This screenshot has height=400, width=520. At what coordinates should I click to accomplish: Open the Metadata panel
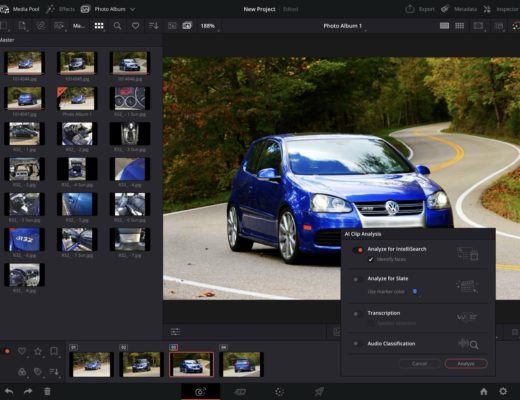coord(459,9)
